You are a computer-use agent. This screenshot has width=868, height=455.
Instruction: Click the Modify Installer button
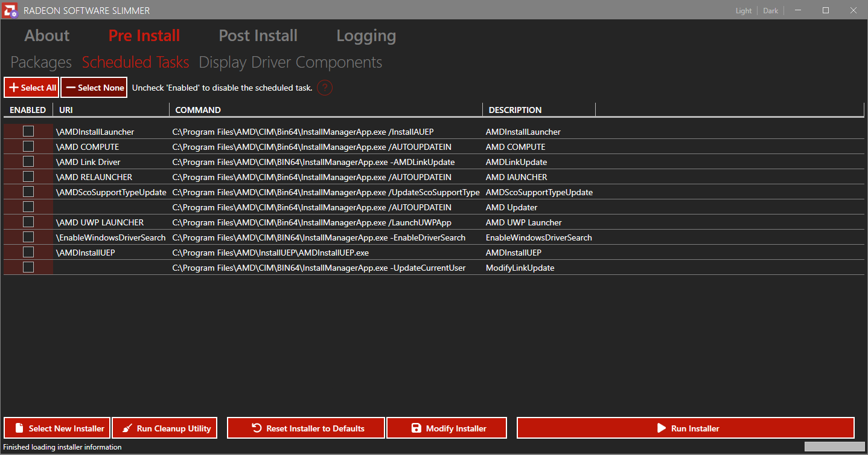[x=447, y=428]
